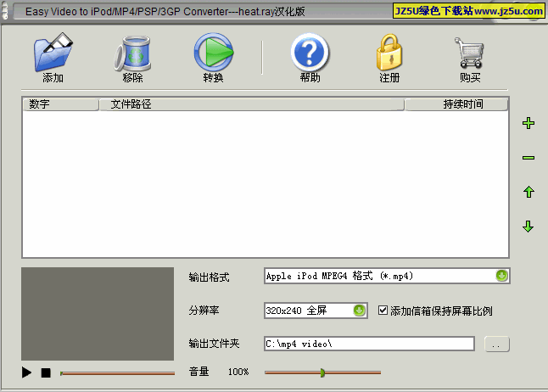Open 注册 (Register) padlock icon

(389, 52)
